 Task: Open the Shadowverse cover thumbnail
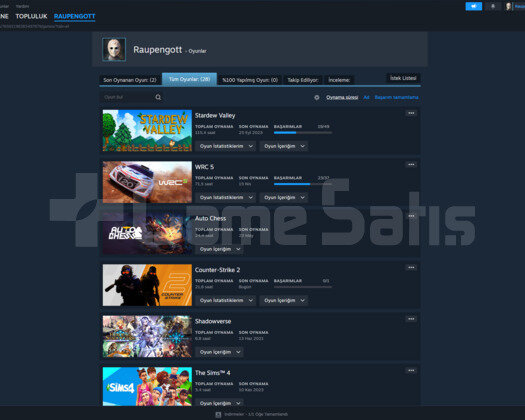click(x=147, y=336)
